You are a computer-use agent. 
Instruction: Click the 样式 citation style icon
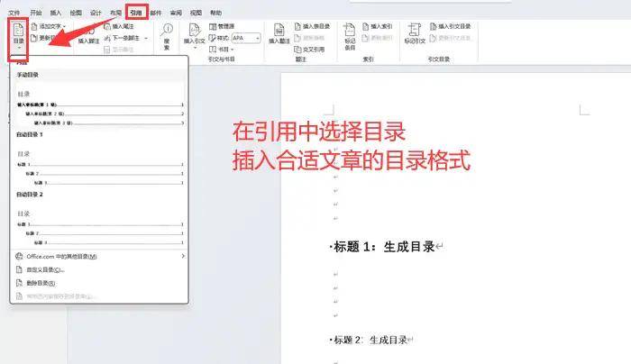pyautogui.click(x=213, y=38)
